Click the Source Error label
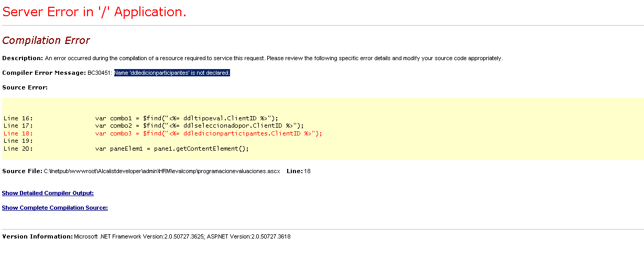 pos(25,87)
